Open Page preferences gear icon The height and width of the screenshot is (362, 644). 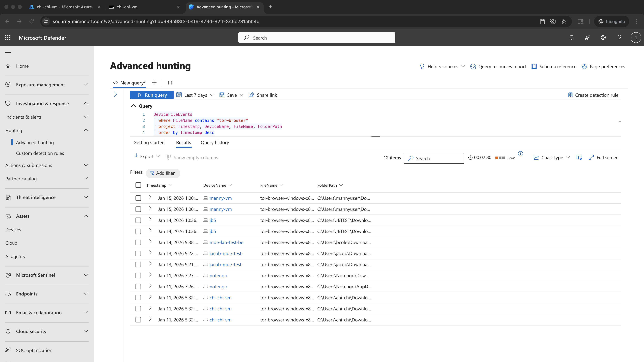(x=584, y=67)
